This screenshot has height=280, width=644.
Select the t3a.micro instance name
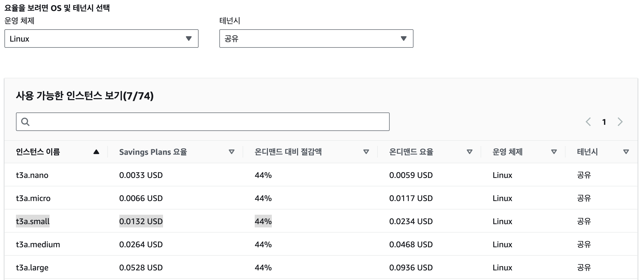(x=33, y=198)
